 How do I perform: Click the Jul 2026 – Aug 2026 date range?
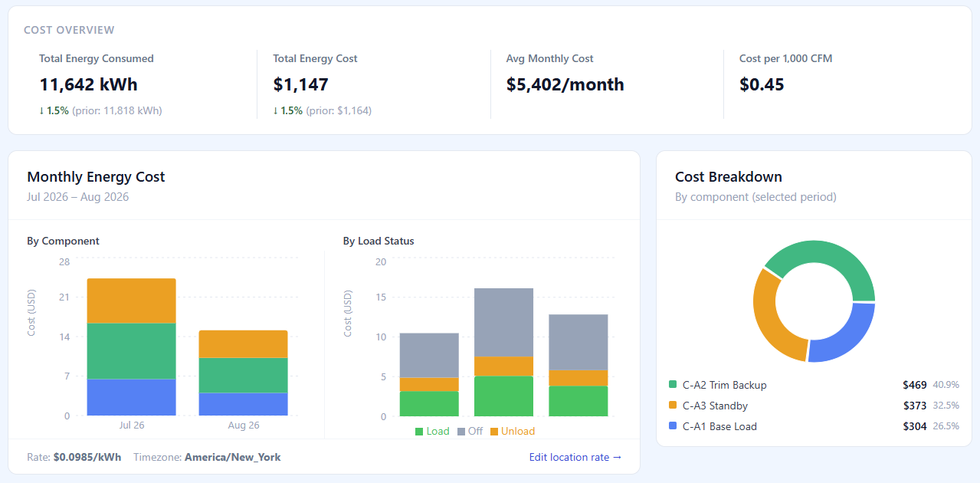click(78, 197)
